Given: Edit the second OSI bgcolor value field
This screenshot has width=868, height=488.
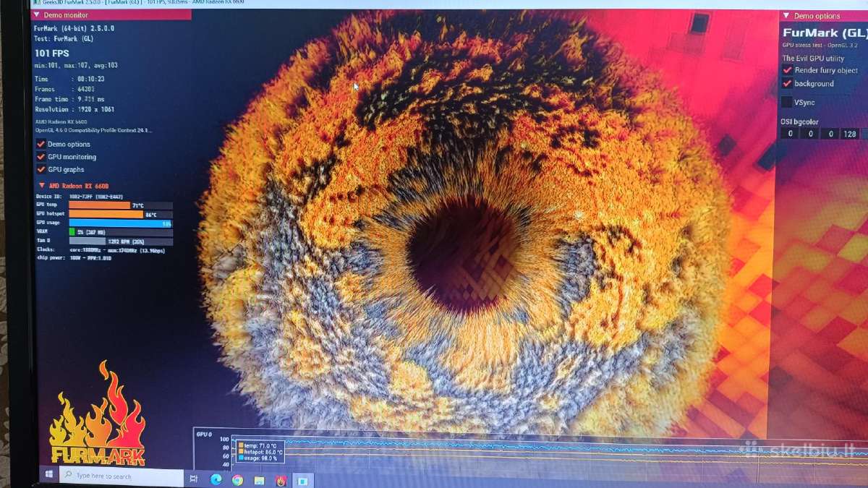Looking at the screenshot, I should [x=812, y=134].
